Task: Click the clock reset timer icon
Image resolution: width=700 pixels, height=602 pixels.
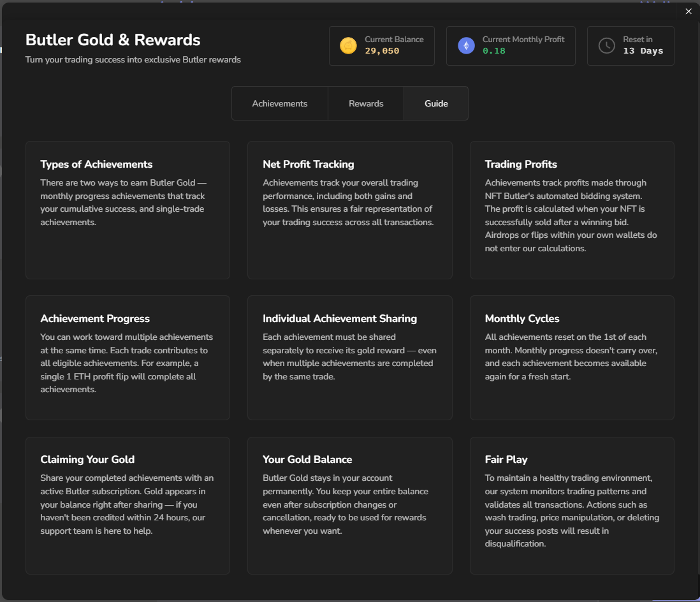Action: point(606,46)
